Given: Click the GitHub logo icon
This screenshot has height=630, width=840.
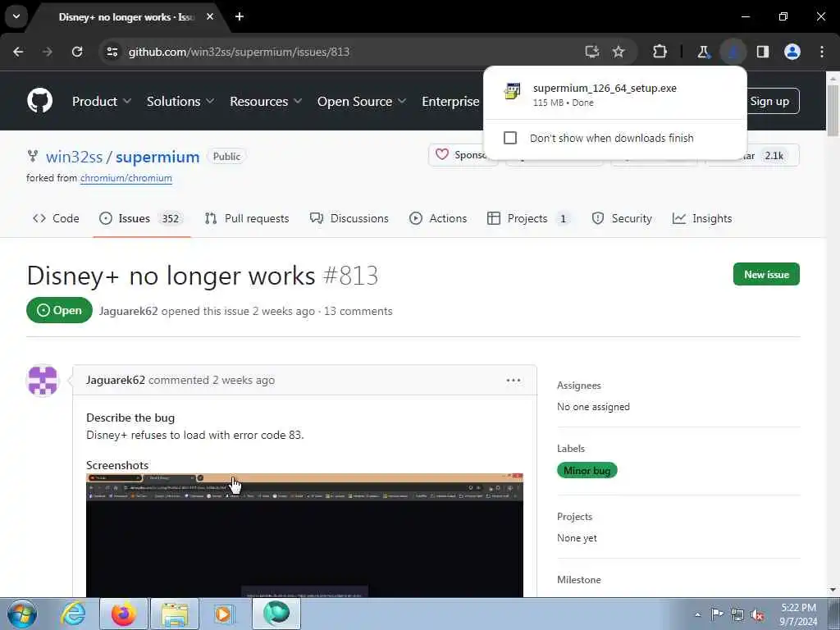Looking at the screenshot, I should (x=39, y=101).
